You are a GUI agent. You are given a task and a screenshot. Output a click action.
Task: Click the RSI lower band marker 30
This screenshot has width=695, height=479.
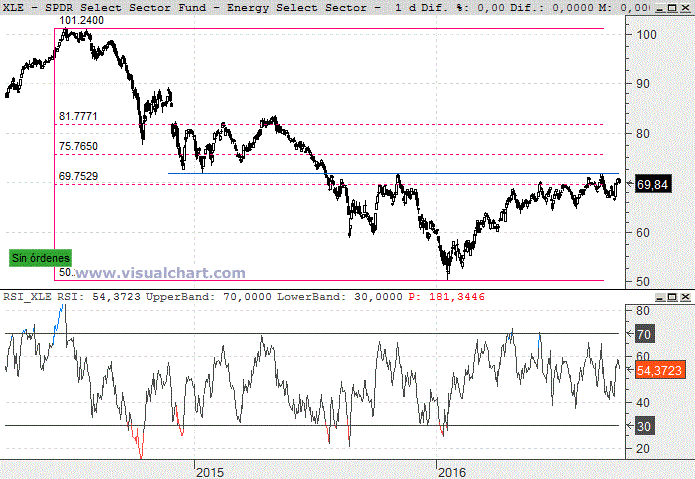pyautogui.click(x=644, y=426)
